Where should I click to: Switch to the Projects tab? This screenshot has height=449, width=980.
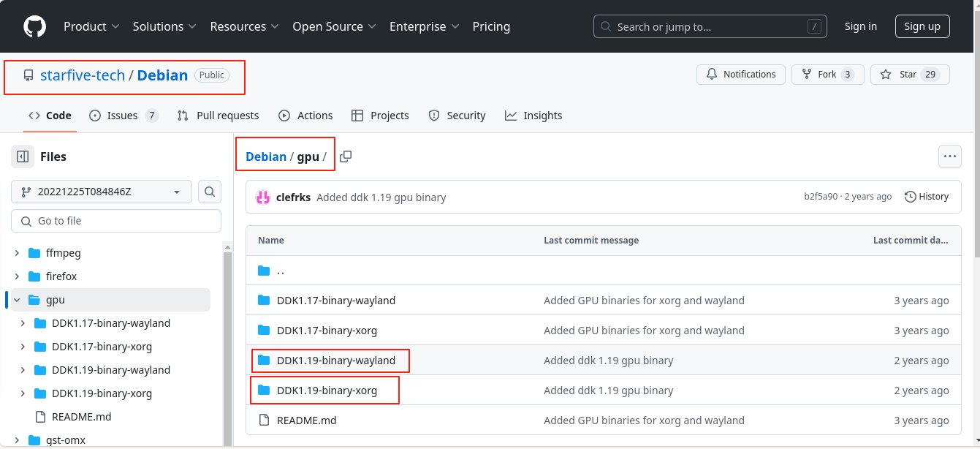380,116
